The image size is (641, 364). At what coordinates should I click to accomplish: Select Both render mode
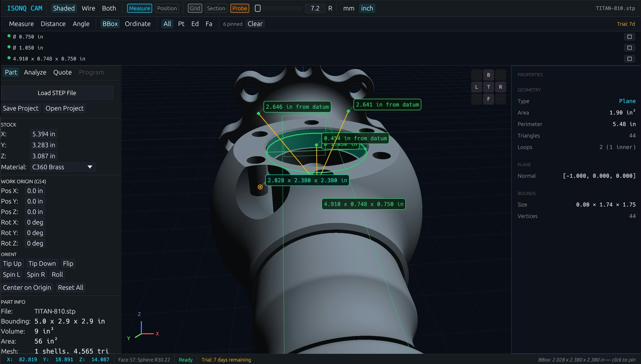109,8
